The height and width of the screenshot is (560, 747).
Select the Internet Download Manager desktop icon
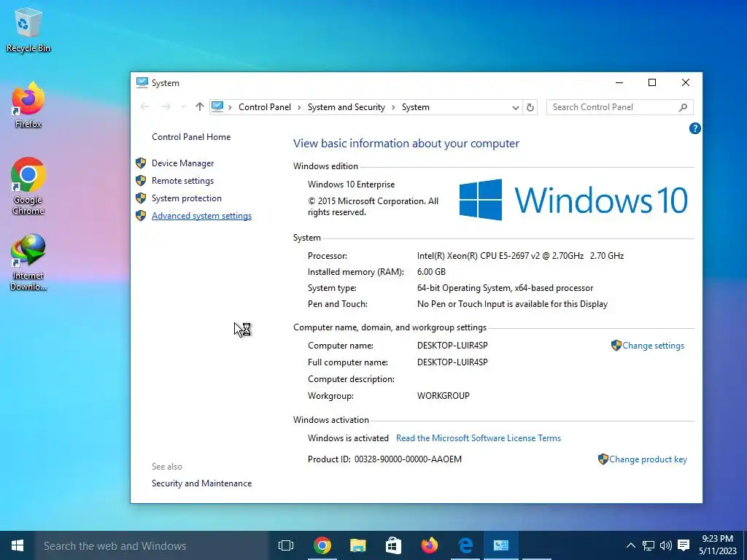click(28, 262)
